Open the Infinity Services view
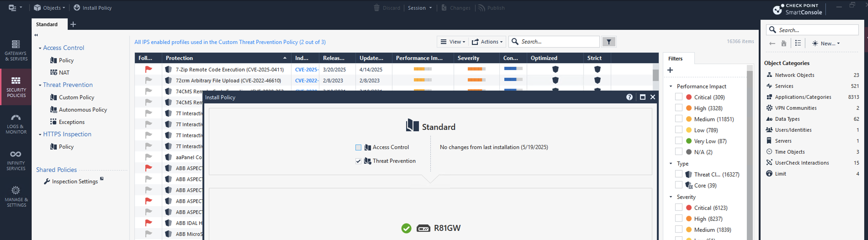 point(16,160)
